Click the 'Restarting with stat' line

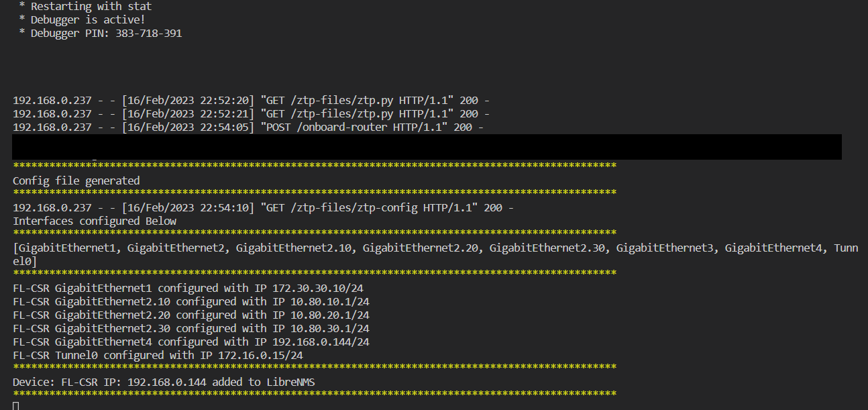coord(91,6)
